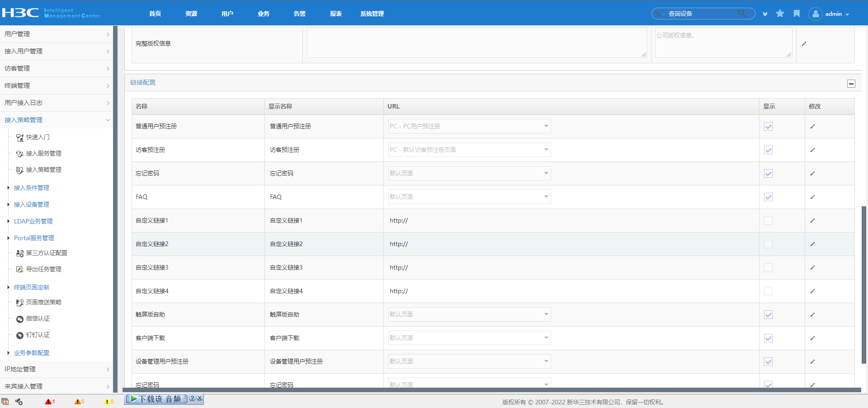Open the 系统管理 menu
Screen dimensions: 868x408
point(372,14)
